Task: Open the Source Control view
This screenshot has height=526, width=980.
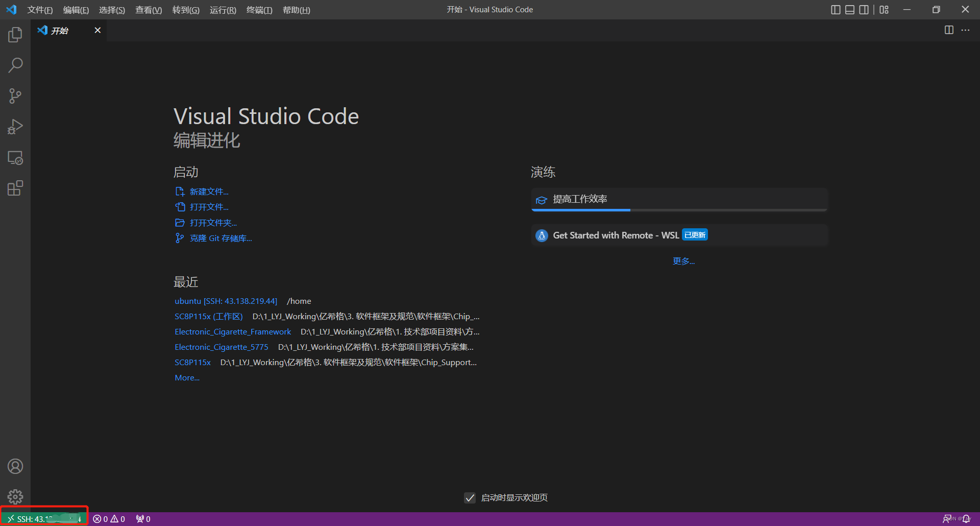Action: coord(15,96)
